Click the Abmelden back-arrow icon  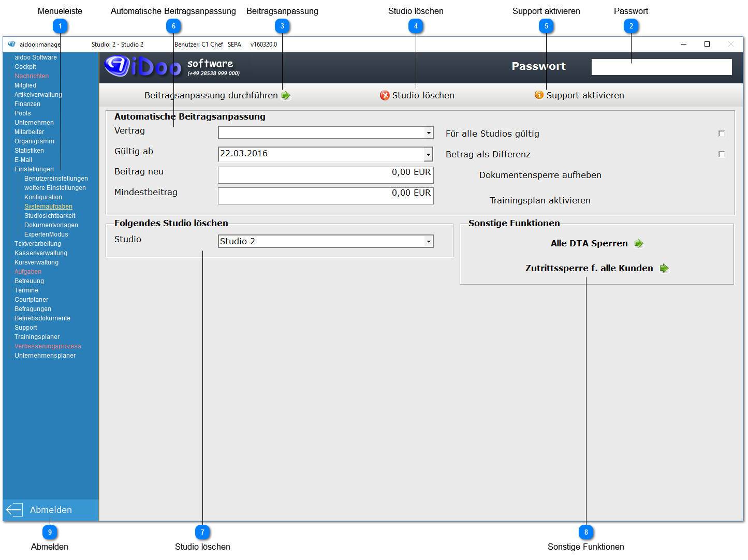(x=14, y=510)
